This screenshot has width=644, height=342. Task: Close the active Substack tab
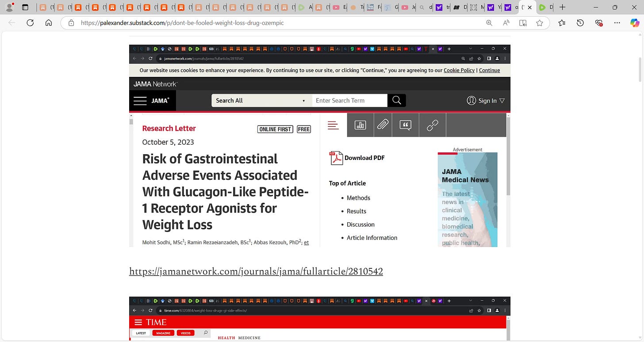click(x=529, y=8)
